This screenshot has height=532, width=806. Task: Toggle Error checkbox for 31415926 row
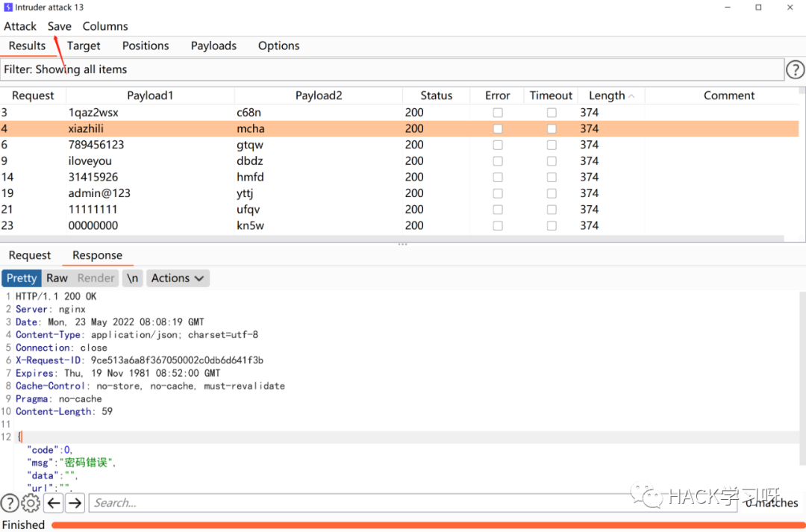(498, 178)
